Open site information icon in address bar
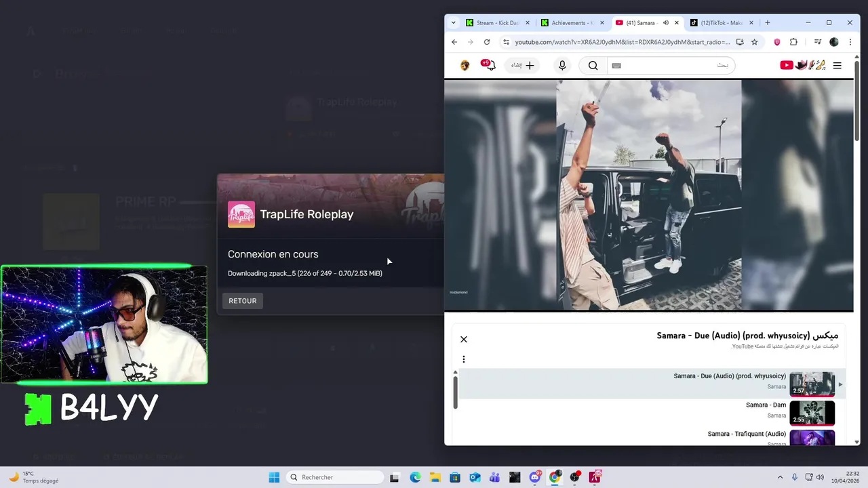This screenshot has height=488, width=868. 506,42
